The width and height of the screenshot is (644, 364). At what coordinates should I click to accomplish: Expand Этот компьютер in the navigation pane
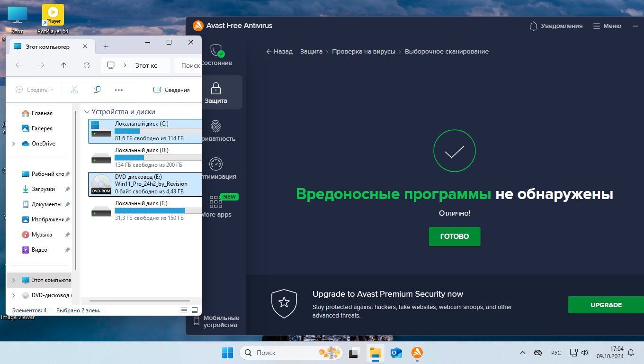13,280
